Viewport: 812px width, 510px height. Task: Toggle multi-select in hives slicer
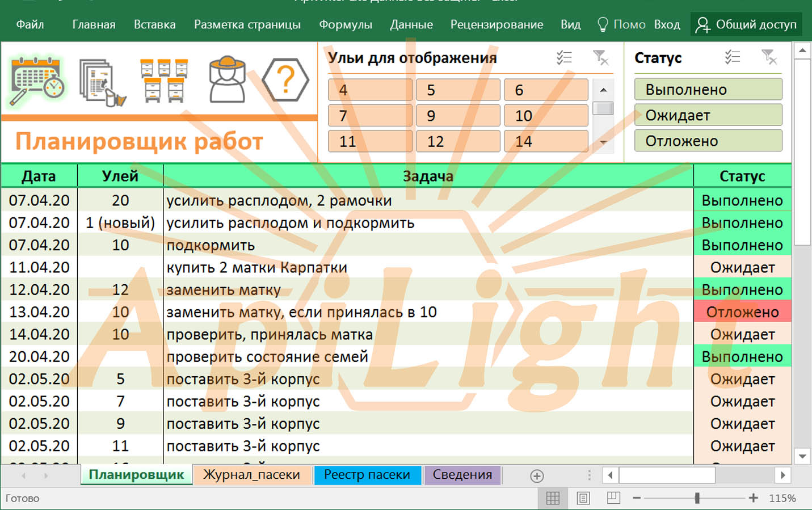[564, 57]
